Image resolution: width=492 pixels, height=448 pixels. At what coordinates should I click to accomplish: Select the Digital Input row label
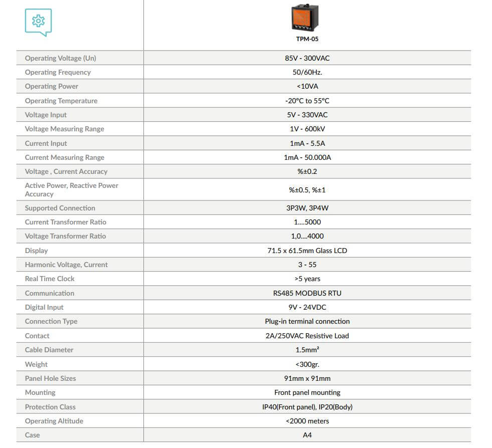tap(44, 307)
